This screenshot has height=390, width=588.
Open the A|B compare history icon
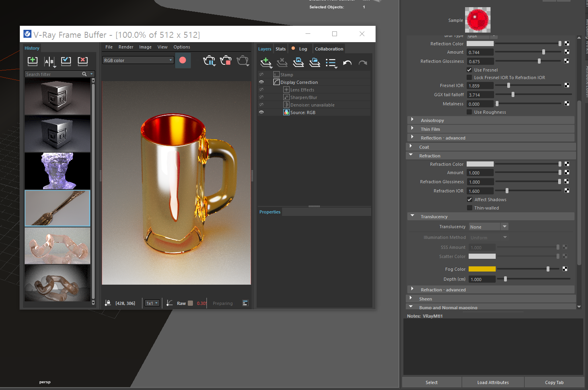click(49, 61)
